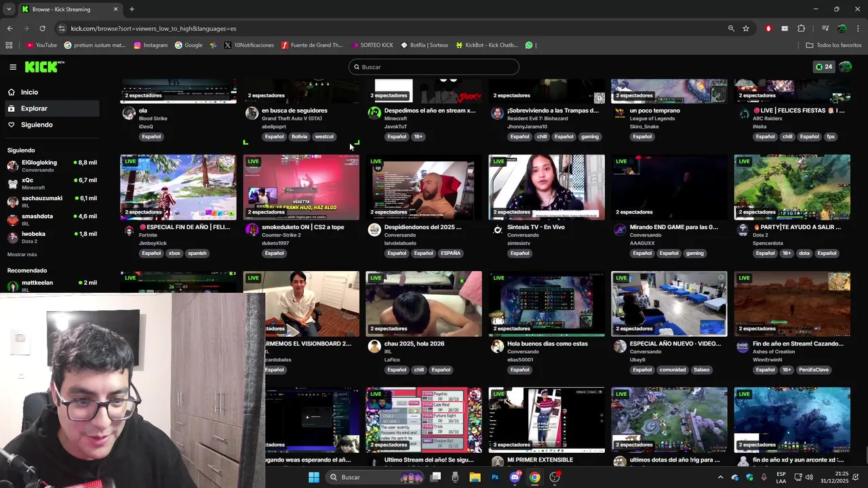Open JimboyKick channel avatar
This screenshot has height=488, width=868.
click(x=129, y=230)
